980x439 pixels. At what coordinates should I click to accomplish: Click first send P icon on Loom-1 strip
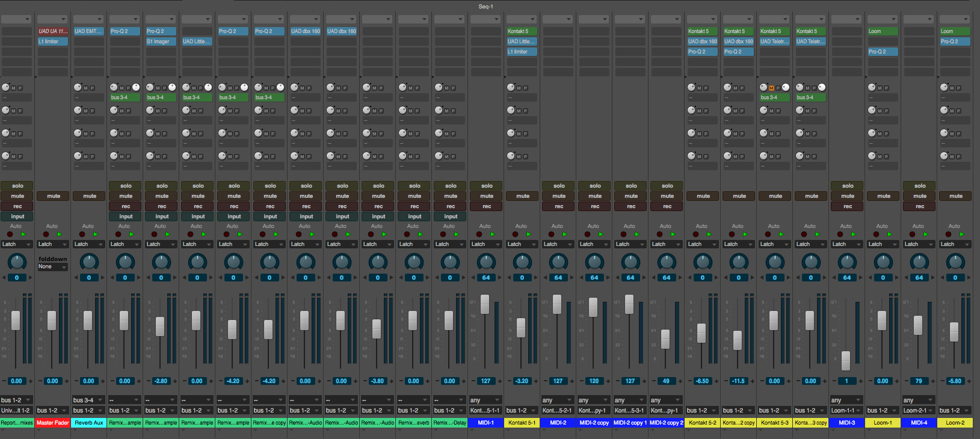tap(886, 88)
